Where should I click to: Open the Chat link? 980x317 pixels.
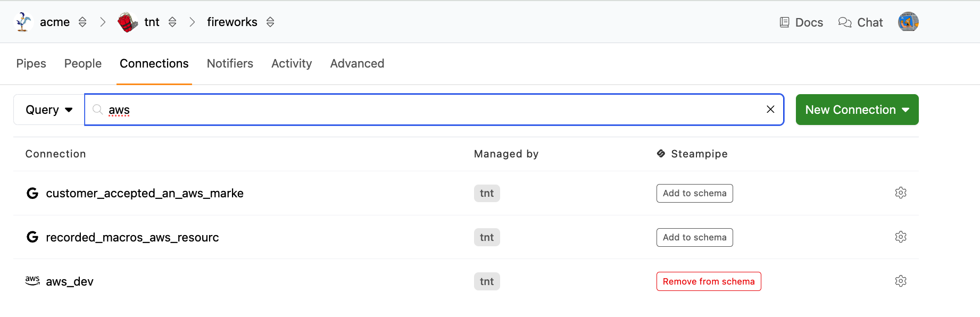tap(860, 22)
